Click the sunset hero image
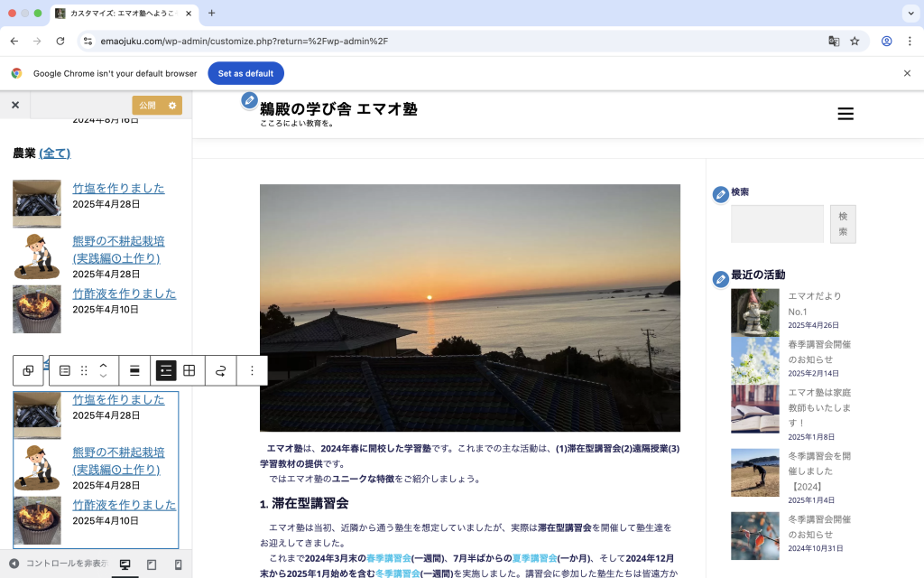The width and height of the screenshot is (924, 578). click(469, 308)
